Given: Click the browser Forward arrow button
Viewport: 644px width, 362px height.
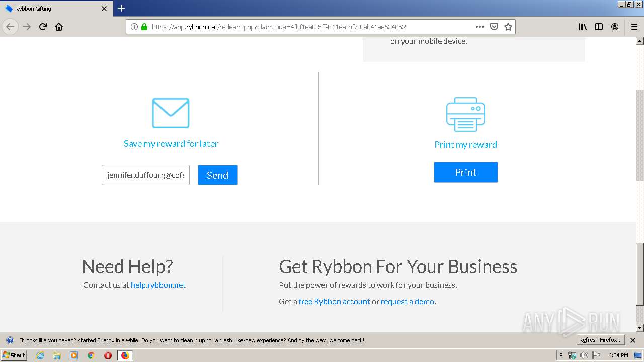Looking at the screenshot, I should pos(27,27).
